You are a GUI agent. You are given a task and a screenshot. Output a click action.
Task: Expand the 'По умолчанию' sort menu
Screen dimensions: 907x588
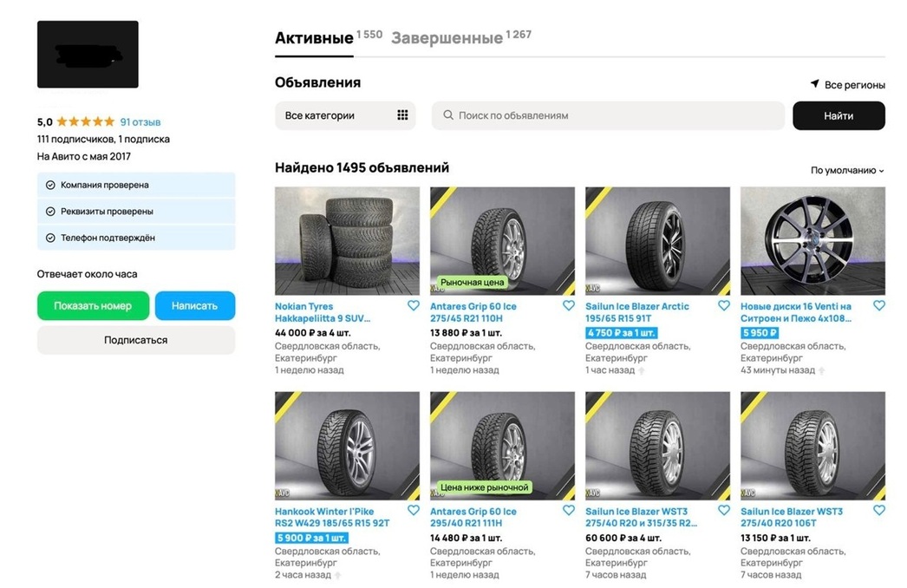click(x=847, y=171)
